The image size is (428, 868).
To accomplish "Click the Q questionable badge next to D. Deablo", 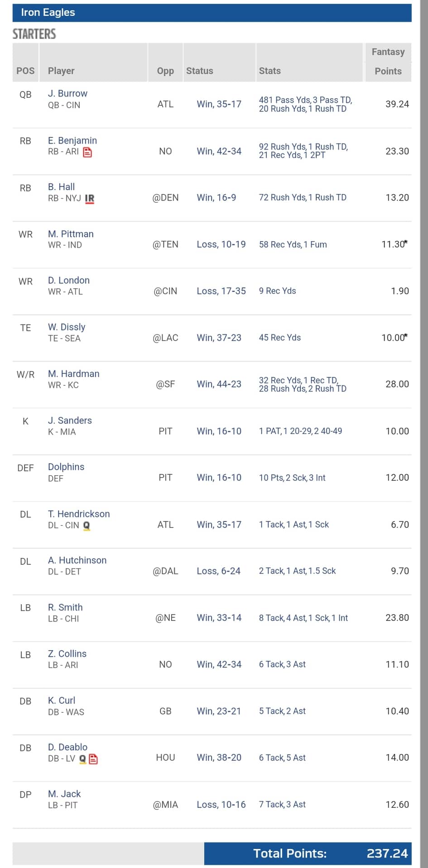I will [x=82, y=759].
